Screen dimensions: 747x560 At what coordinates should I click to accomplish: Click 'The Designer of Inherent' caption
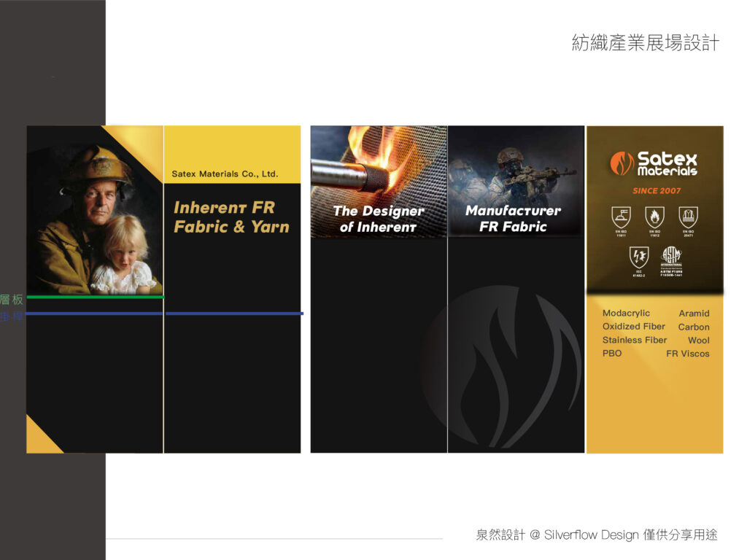pyautogui.click(x=379, y=219)
